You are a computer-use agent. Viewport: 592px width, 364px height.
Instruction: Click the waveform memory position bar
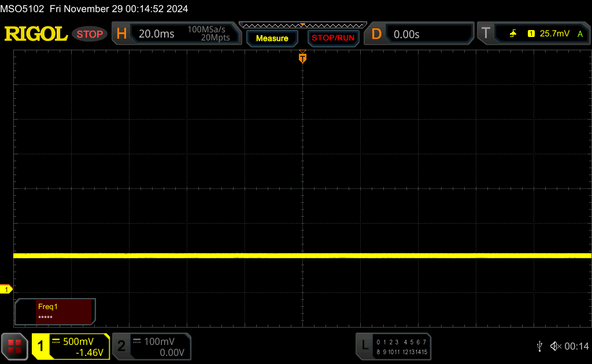coord(302,25)
